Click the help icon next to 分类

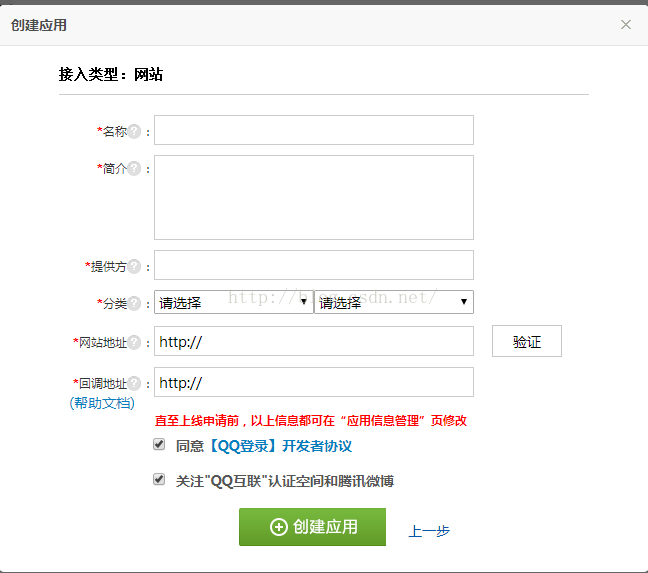(x=134, y=303)
